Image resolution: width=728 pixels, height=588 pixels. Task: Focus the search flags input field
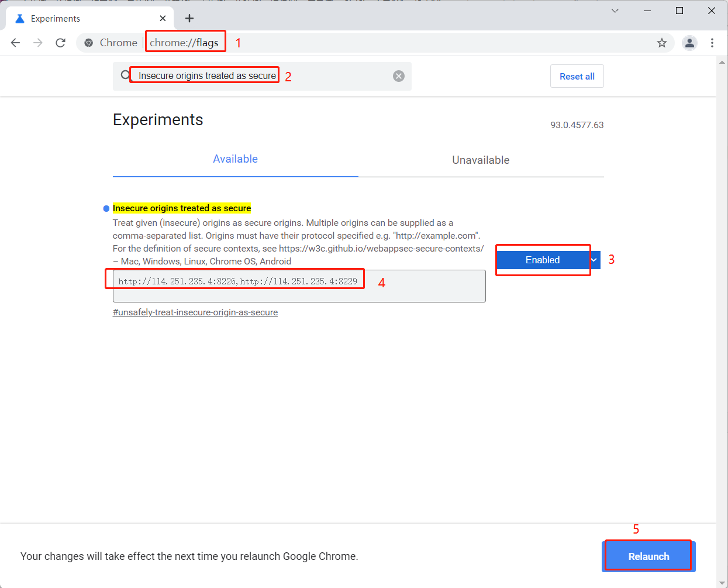[257, 76]
